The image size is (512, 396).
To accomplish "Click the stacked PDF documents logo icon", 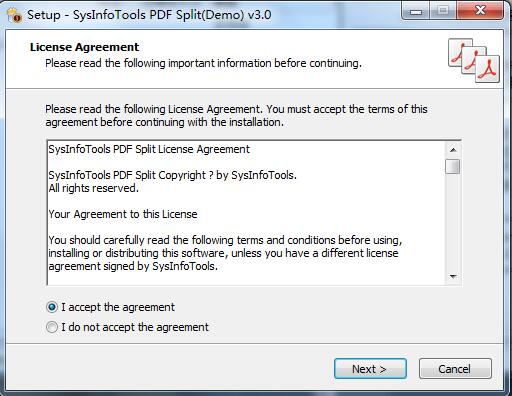I will [474, 60].
